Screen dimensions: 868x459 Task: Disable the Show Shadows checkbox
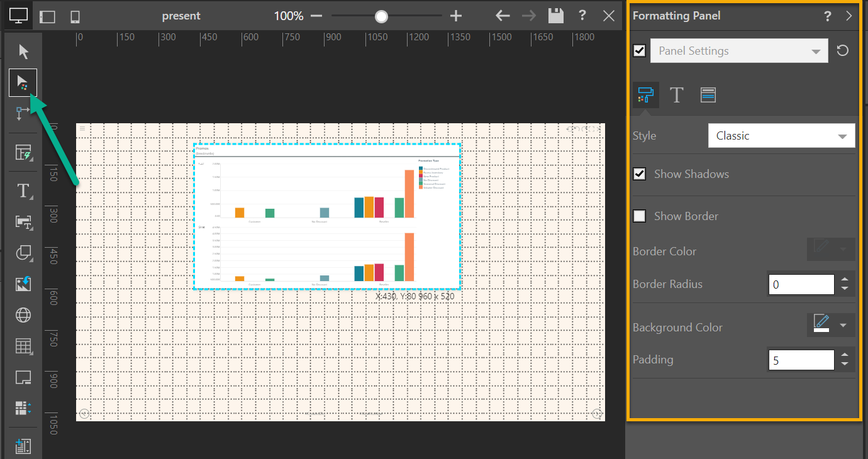coord(640,174)
